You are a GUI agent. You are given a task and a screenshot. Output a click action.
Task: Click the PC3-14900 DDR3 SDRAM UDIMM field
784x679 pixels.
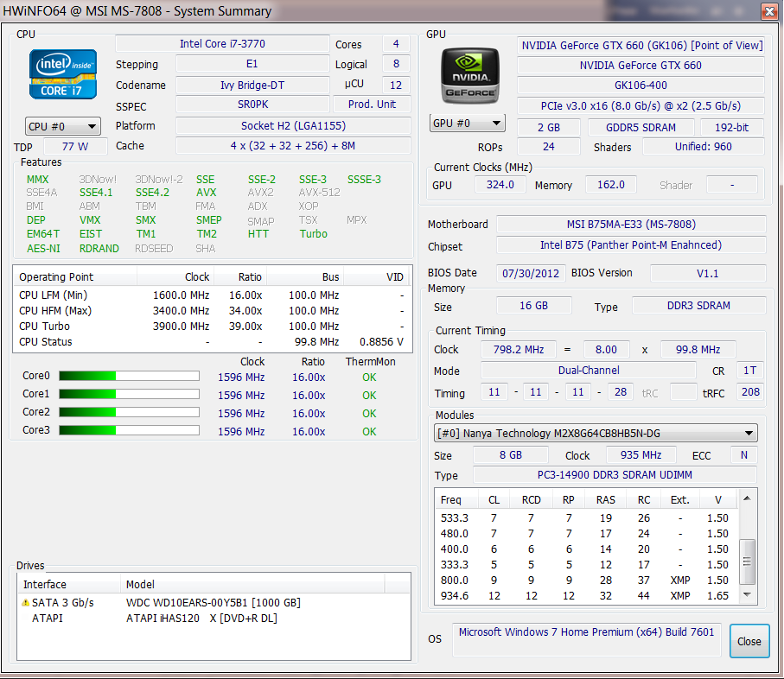[x=615, y=474]
